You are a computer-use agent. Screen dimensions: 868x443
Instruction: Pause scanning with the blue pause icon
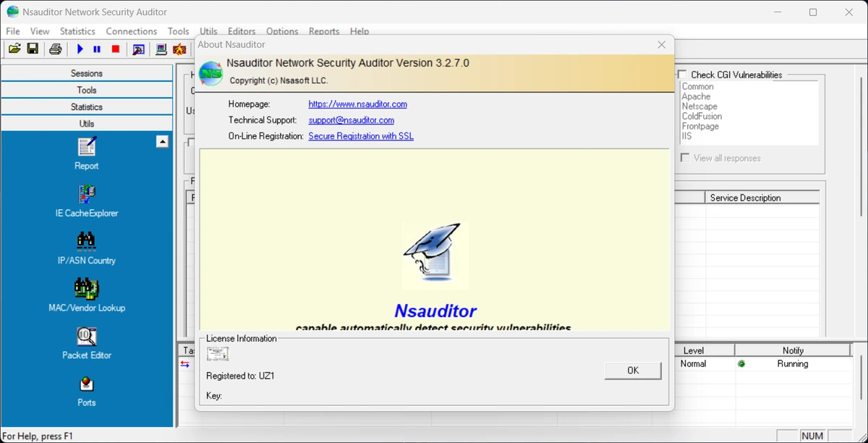pyautogui.click(x=98, y=49)
